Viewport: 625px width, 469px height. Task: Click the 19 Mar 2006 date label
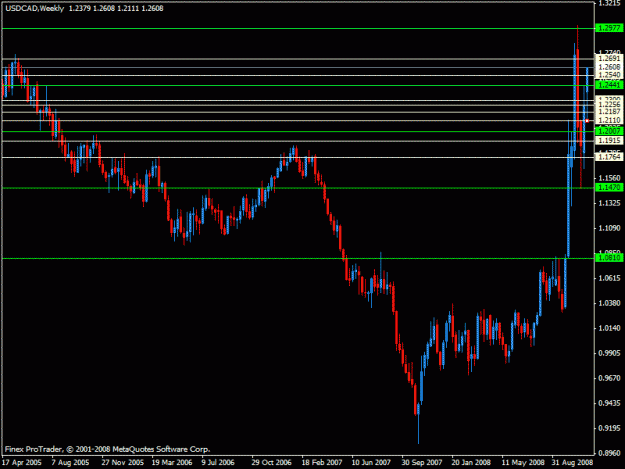tap(172, 463)
